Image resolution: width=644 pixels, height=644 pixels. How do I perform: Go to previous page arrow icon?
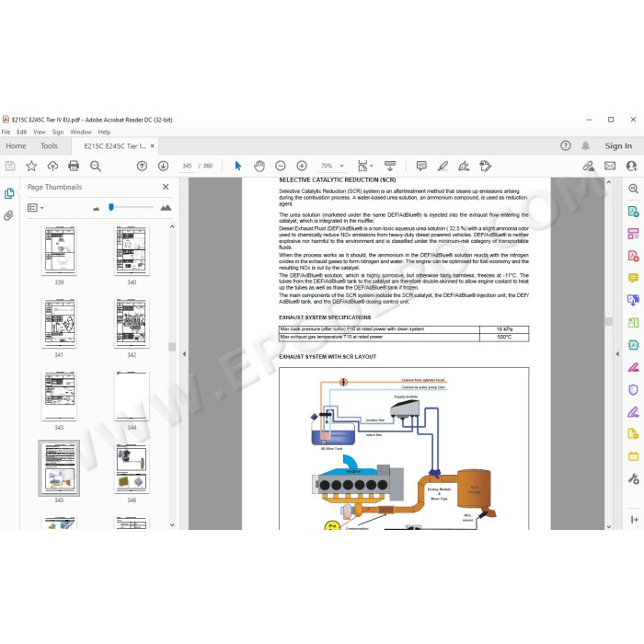[x=142, y=166]
